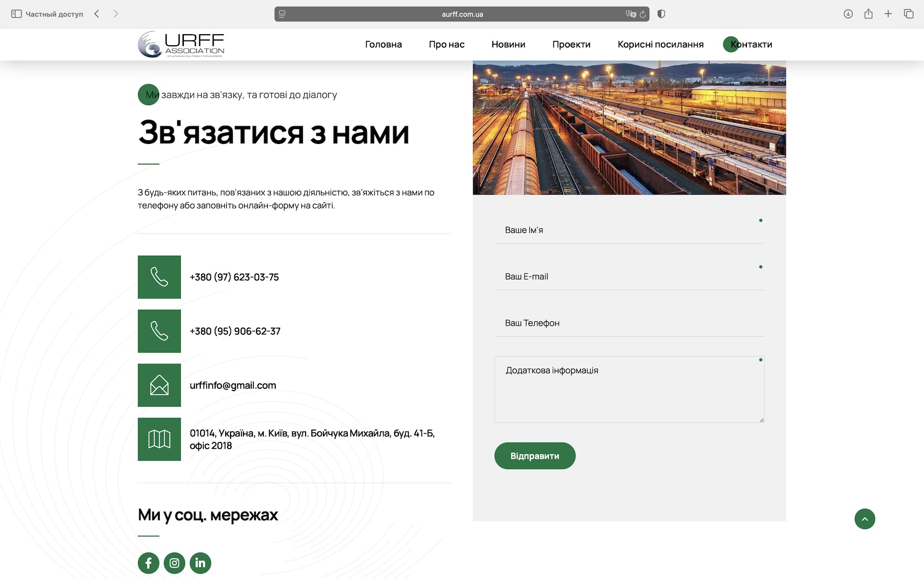Click the paragraph starting З будь-яких питань
The height and width of the screenshot is (578, 924).
click(x=286, y=199)
